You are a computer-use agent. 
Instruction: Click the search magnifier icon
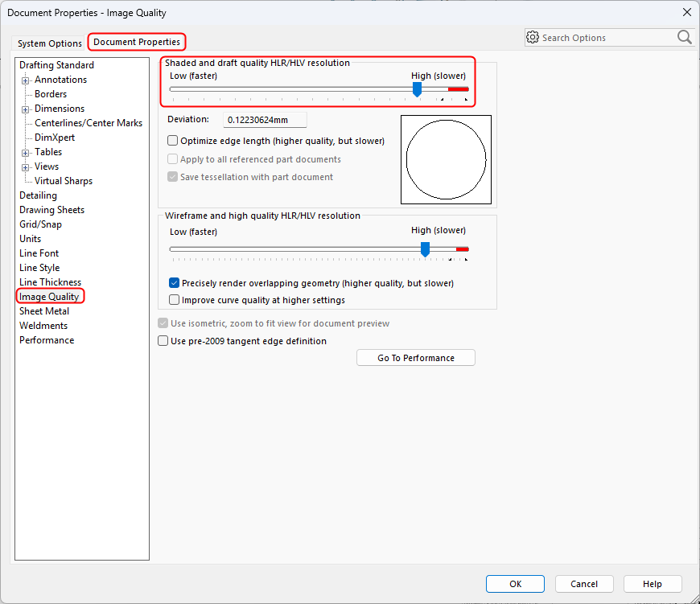coord(684,37)
